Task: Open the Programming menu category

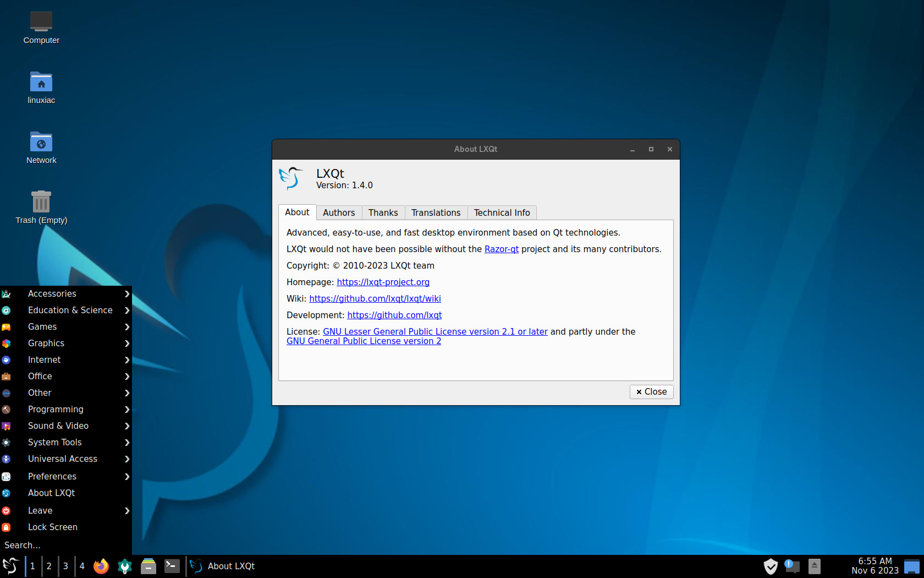Action: coord(66,410)
